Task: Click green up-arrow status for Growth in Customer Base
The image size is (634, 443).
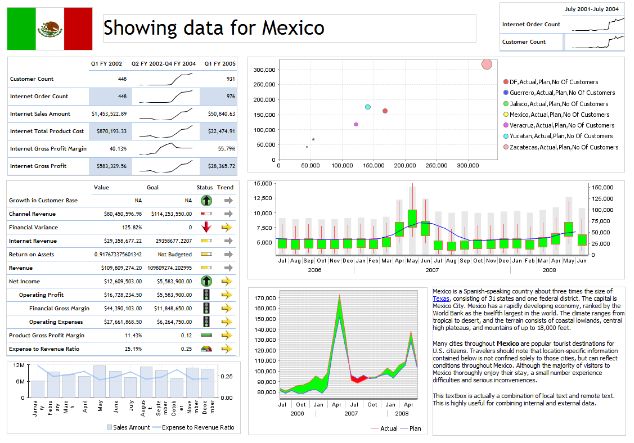Action: coord(206,200)
